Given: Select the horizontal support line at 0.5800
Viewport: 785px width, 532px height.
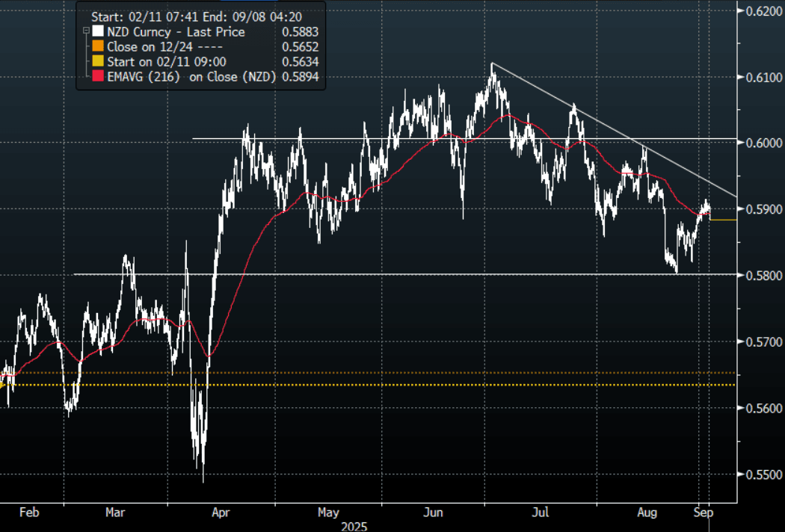Looking at the screenshot, I should pos(374,275).
